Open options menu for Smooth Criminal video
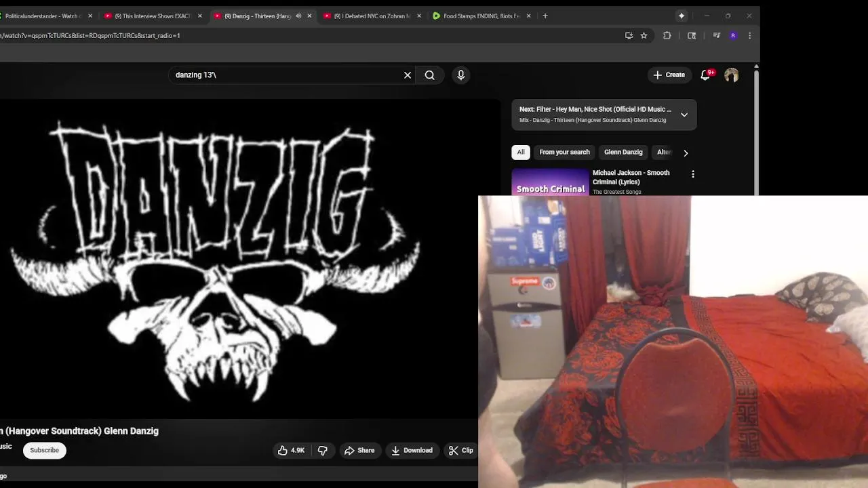868x488 pixels. point(692,174)
